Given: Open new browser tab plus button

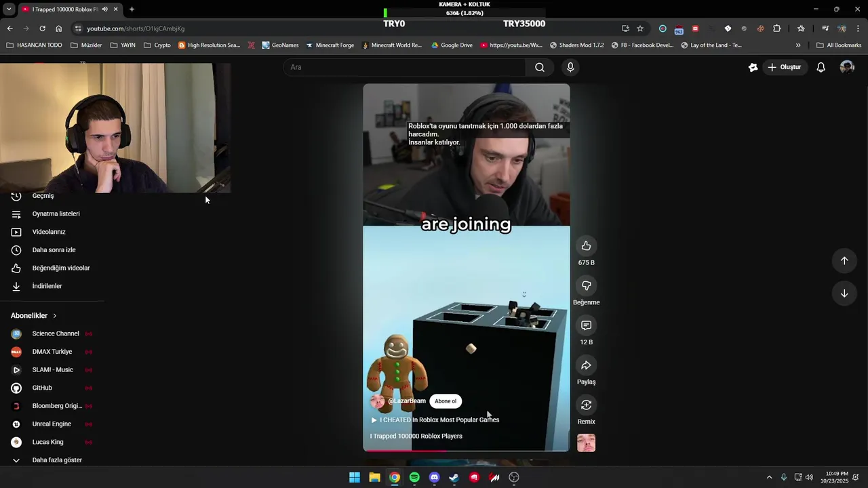Looking at the screenshot, I should click(132, 9).
